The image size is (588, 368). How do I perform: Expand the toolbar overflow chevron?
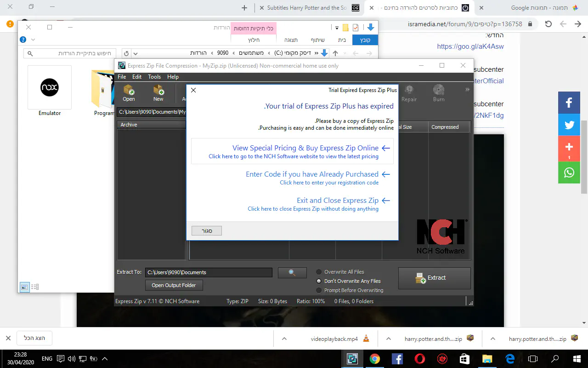(x=467, y=90)
